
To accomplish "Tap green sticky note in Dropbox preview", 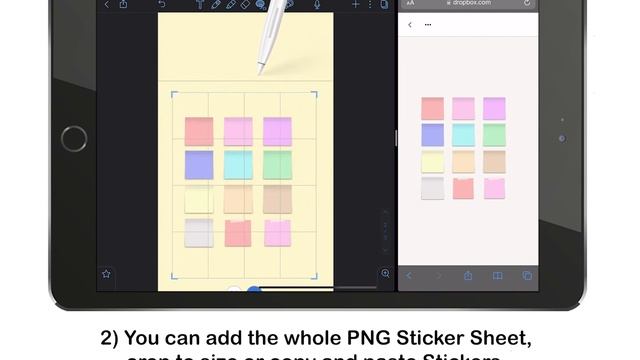I will 494,135.
